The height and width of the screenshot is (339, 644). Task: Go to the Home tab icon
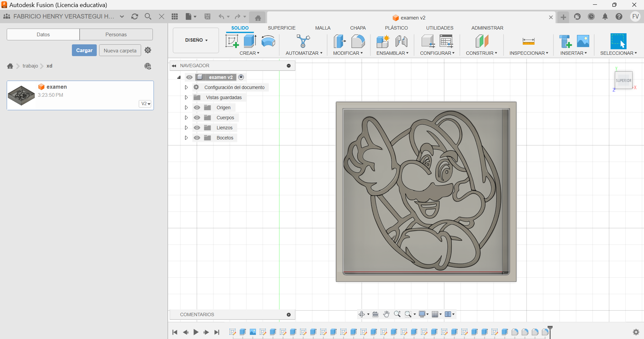pos(258,18)
